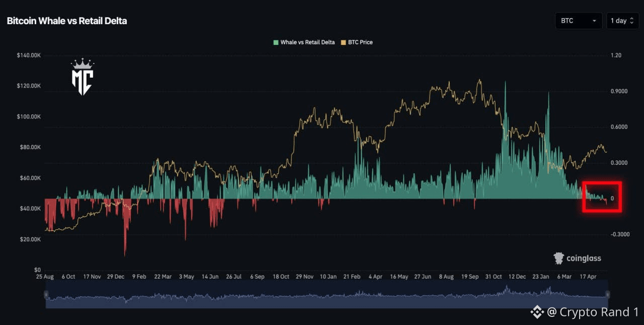Viewport: 644px width, 325px height.
Task: Click the yellow BTC Price legend swatch
Action: pyautogui.click(x=343, y=42)
